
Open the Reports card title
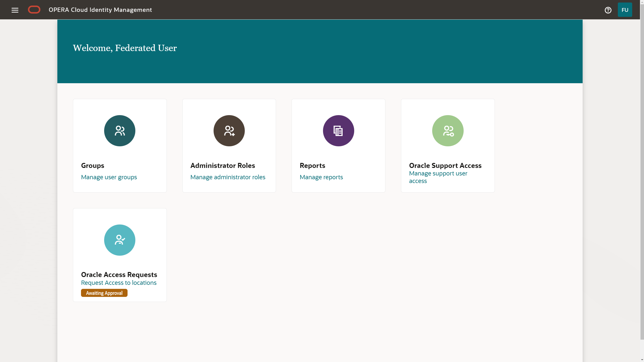[312, 165]
